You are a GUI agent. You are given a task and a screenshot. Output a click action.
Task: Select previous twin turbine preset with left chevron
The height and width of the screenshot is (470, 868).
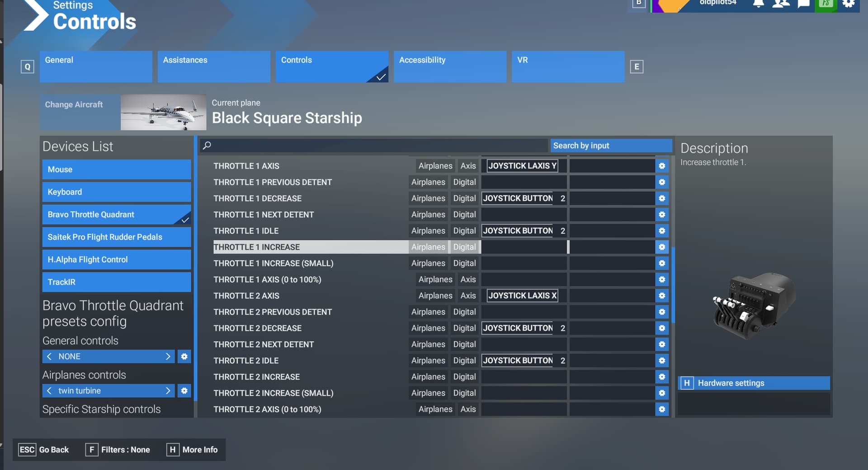(x=49, y=390)
